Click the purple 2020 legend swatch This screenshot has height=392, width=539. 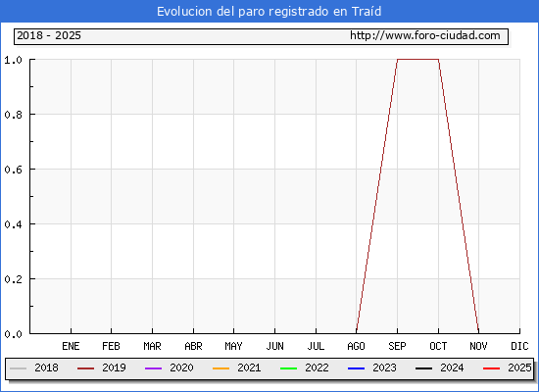pyautogui.click(x=153, y=368)
